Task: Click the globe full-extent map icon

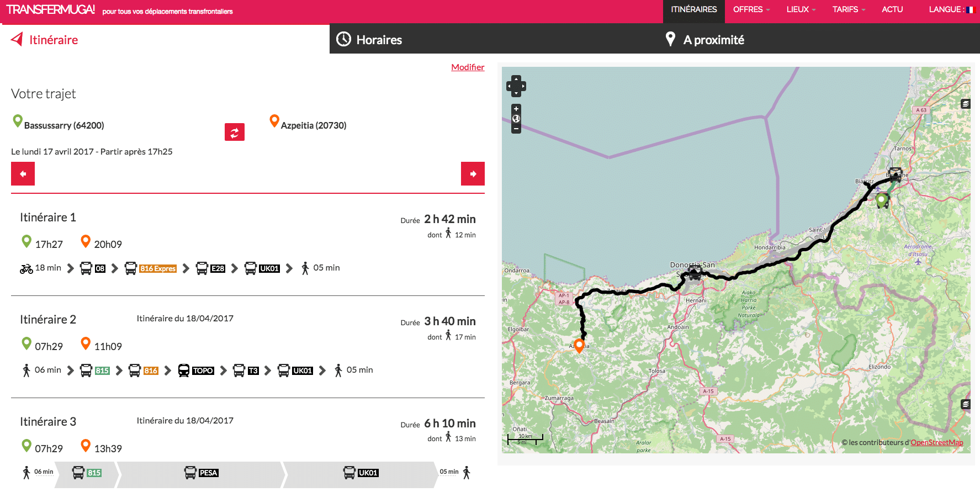Action: (516, 119)
